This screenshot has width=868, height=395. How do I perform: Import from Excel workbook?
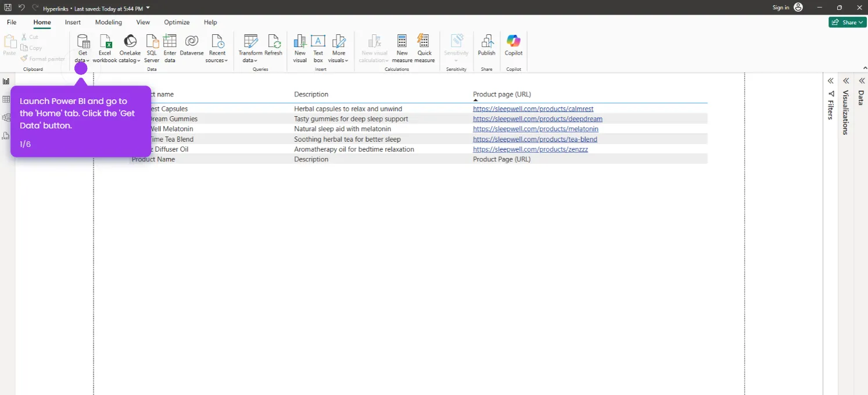[105, 49]
